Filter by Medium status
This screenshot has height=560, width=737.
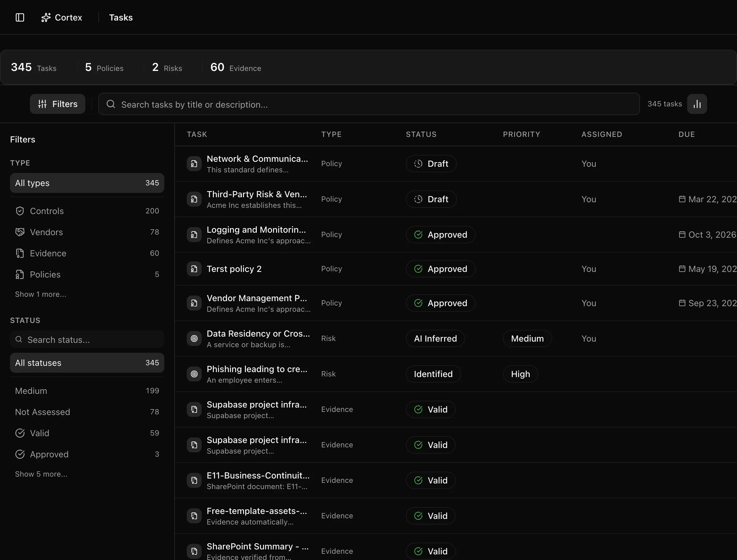[x=87, y=391]
